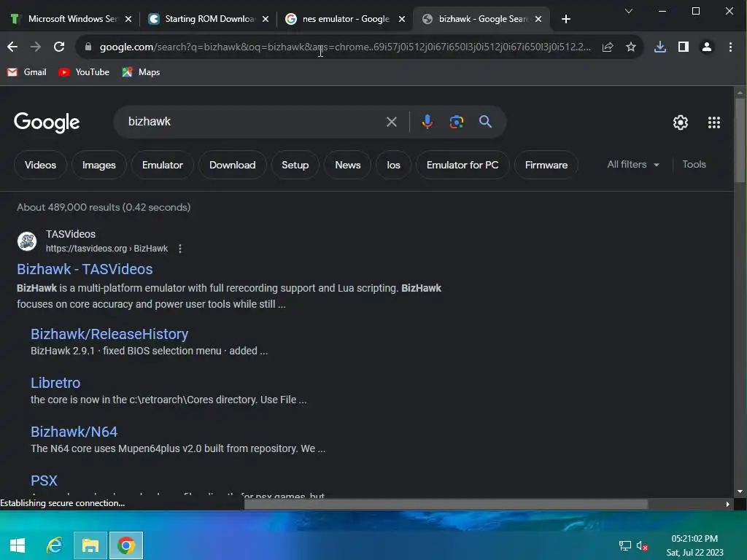Open the Gmail bookmark

pyautogui.click(x=27, y=72)
